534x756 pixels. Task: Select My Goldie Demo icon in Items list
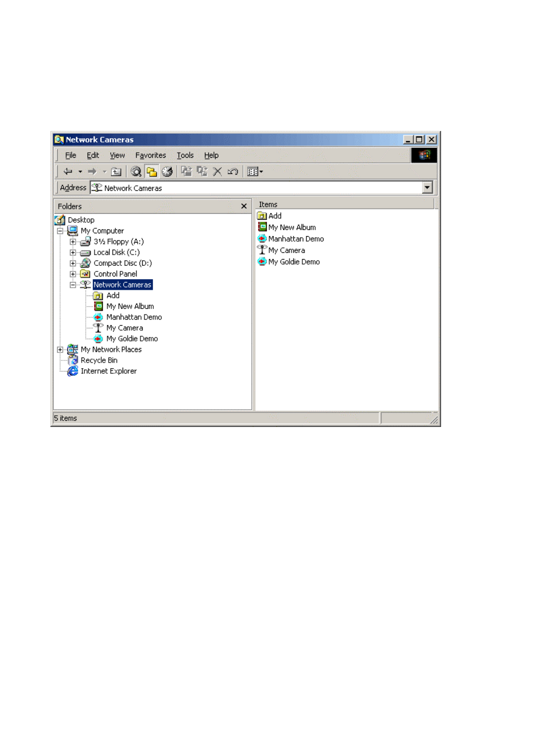pyautogui.click(x=261, y=262)
